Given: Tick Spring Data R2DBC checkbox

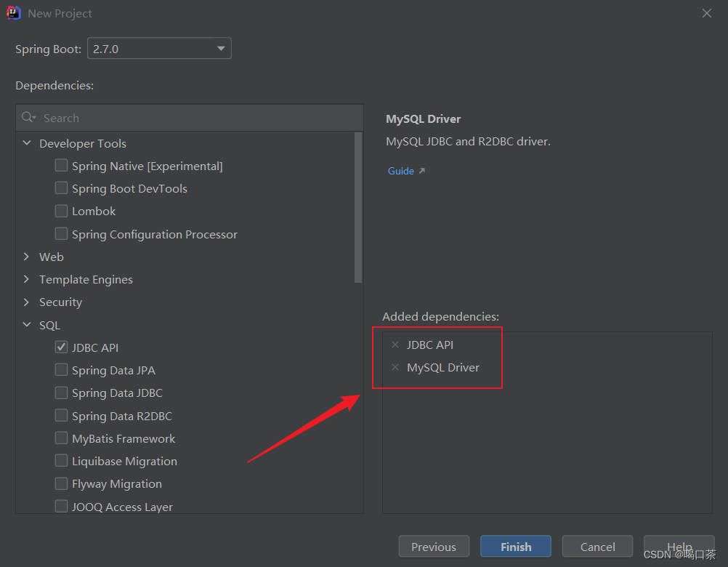Looking at the screenshot, I should coord(61,416).
